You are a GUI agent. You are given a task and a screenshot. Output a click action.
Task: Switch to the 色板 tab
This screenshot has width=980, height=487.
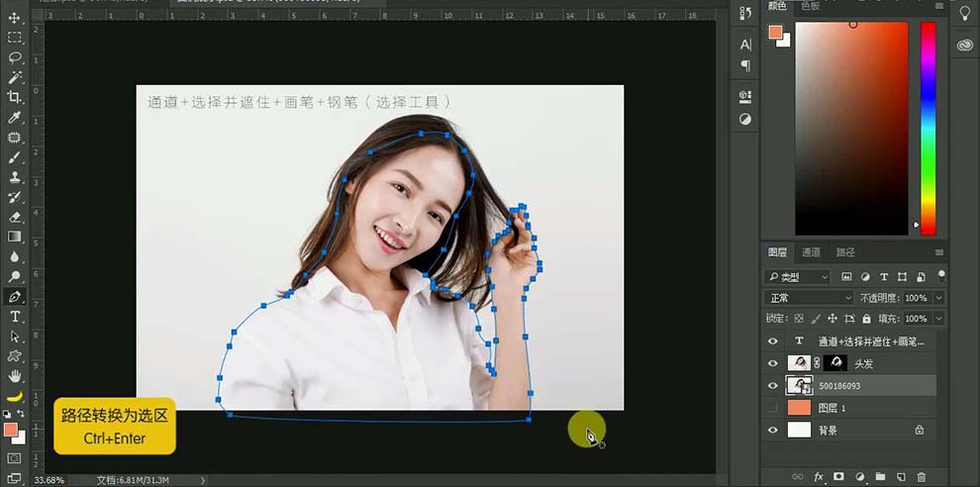tap(810, 6)
